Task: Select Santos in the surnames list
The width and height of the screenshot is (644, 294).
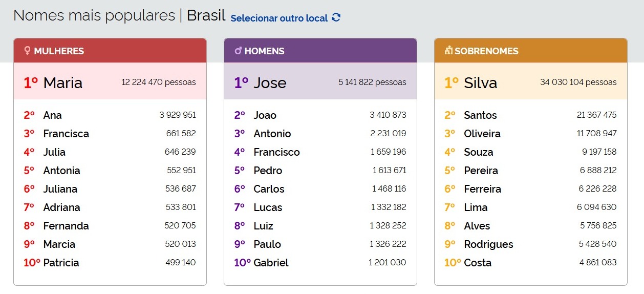Action: click(480, 115)
